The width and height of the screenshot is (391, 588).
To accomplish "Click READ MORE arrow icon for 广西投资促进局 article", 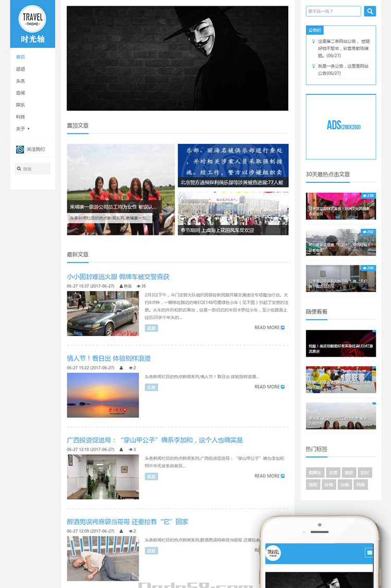I will [283, 476].
